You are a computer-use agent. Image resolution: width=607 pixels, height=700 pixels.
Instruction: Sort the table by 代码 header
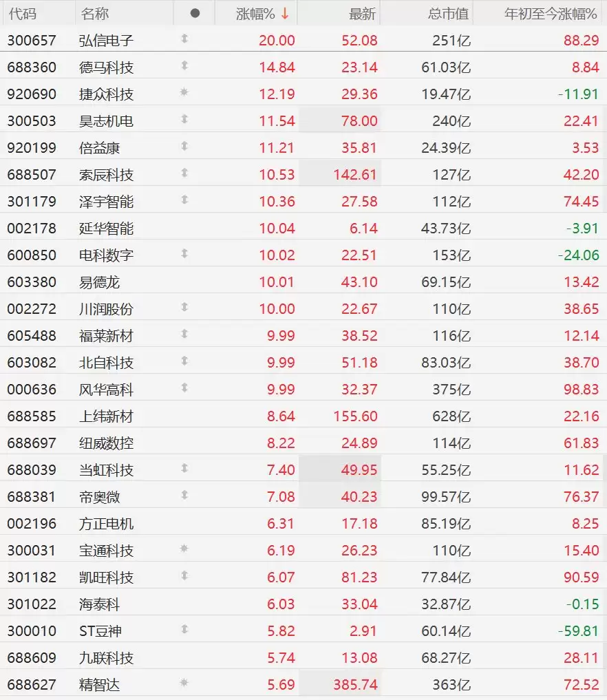click(x=22, y=14)
